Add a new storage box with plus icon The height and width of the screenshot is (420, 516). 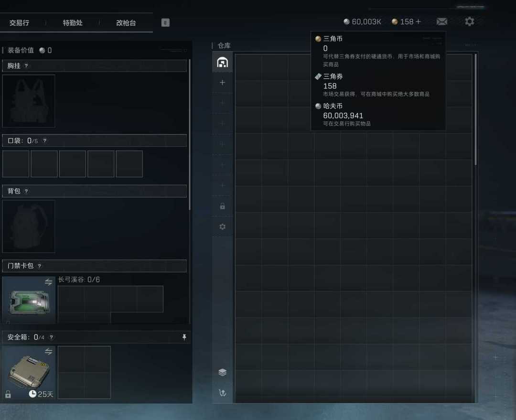click(223, 82)
